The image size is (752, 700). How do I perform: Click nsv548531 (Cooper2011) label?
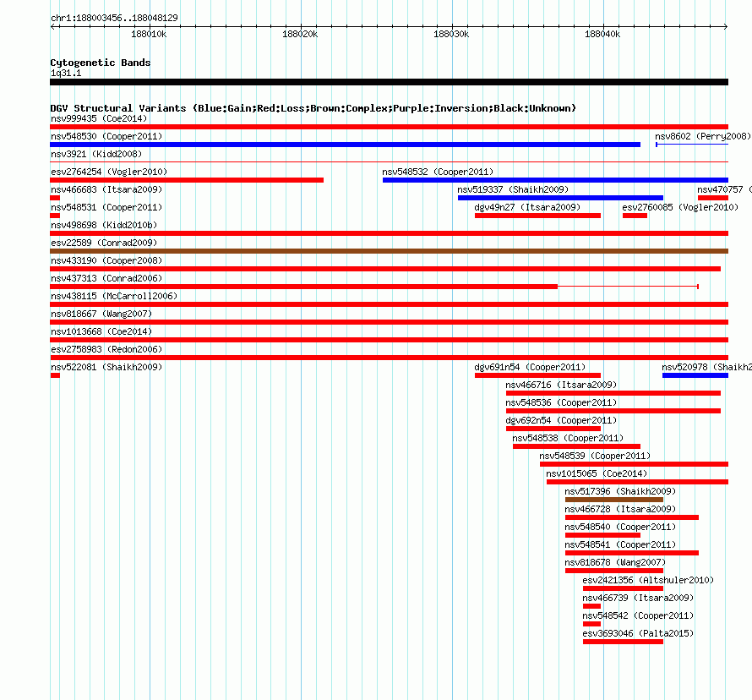click(x=106, y=207)
